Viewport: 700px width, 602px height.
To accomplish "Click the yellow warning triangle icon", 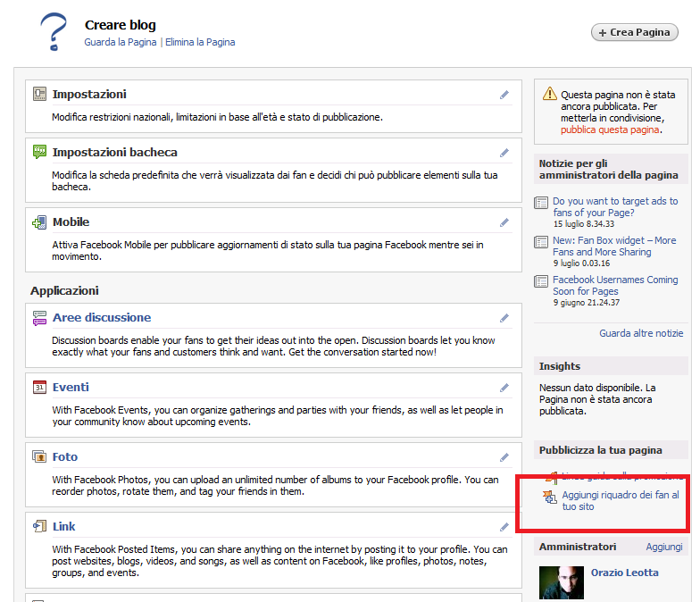I will pyautogui.click(x=550, y=93).
